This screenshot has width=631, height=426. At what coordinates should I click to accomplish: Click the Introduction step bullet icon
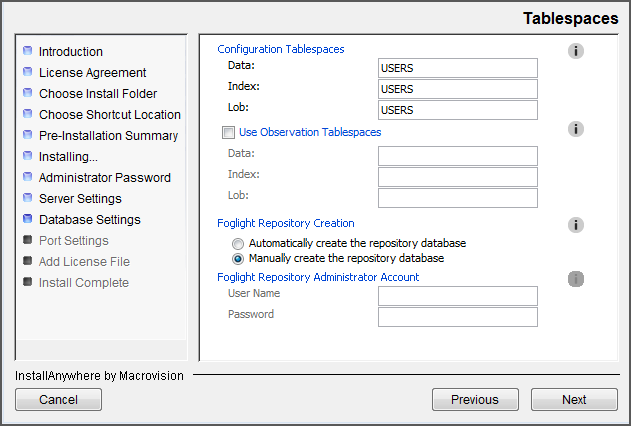pos(28,51)
